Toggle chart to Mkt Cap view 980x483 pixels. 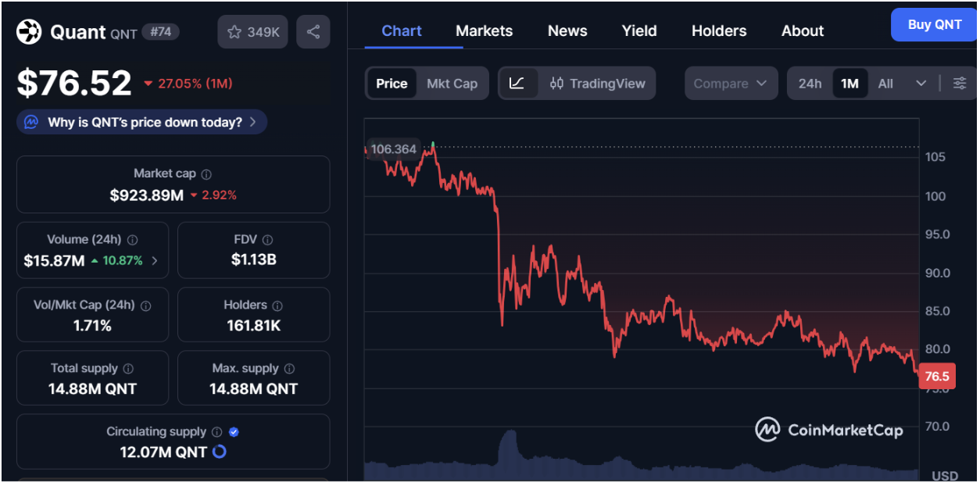pos(452,84)
